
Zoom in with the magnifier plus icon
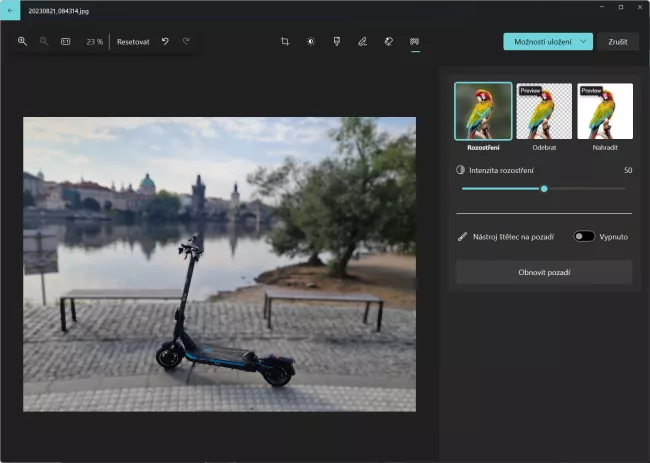click(x=22, y=42)
